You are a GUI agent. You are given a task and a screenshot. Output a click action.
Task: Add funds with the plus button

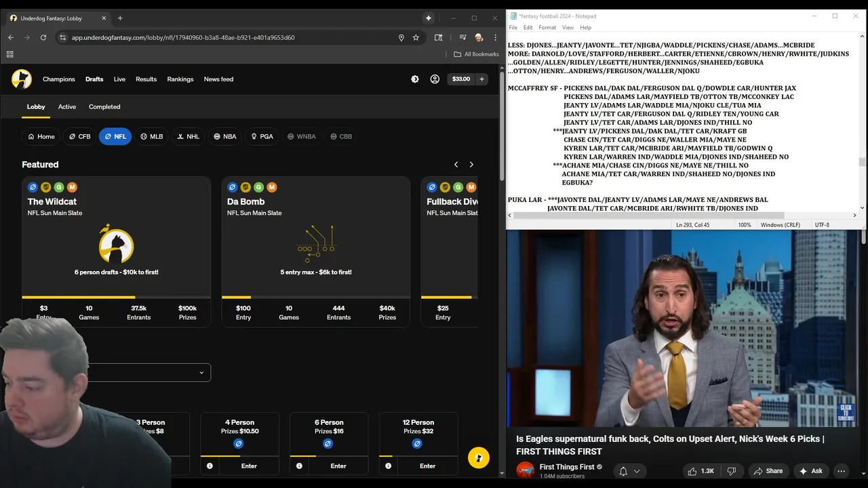coord(482,79)
